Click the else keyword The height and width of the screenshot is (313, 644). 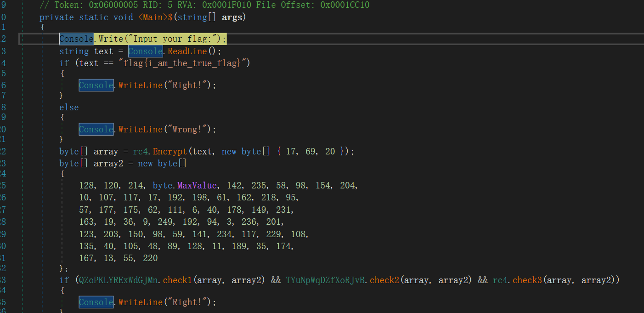pos(69,107)
